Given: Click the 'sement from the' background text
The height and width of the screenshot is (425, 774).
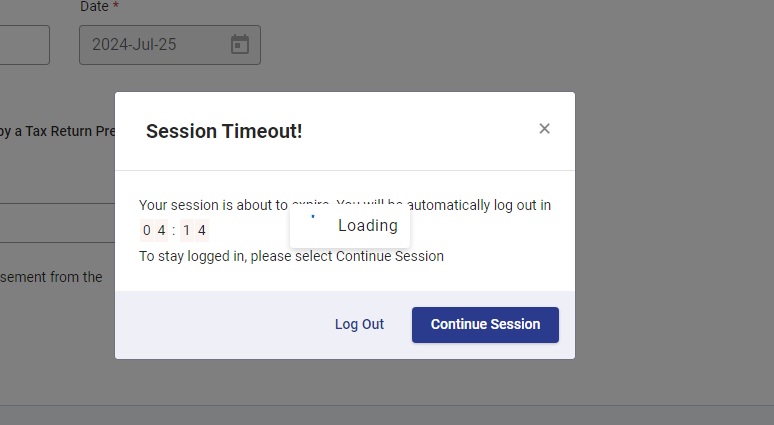Looking at the screenshot, I should click(x=51, y=277).
